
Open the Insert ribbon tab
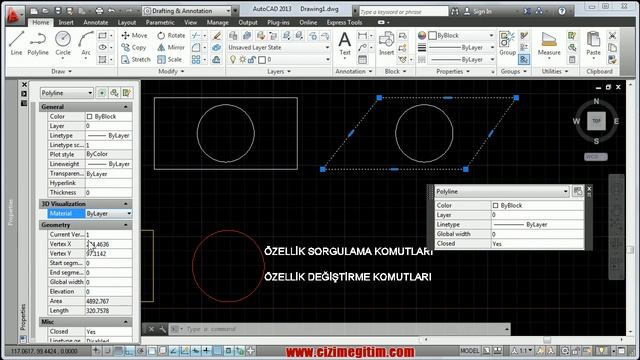(66, 22)
